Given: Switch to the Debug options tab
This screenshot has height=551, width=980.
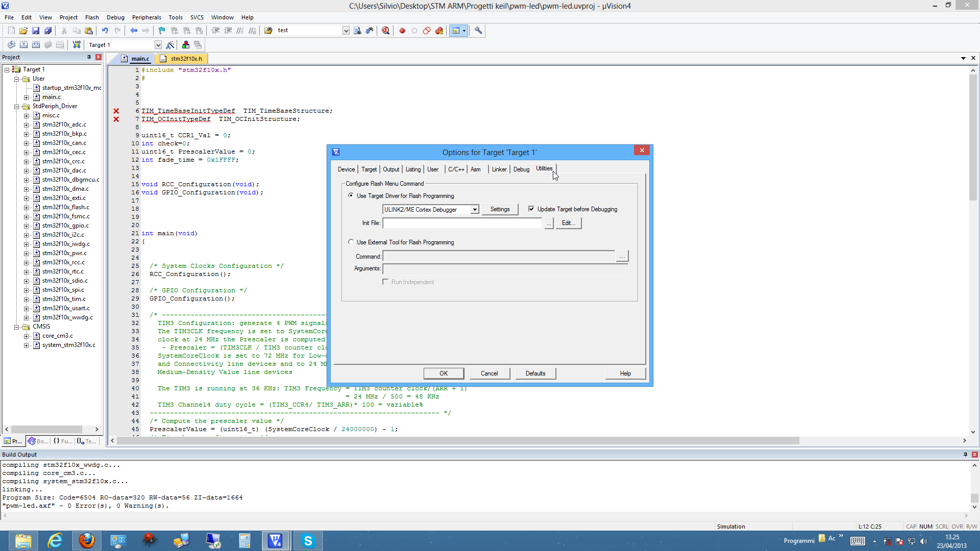Looking at the screenshot, I should click(x=521, y=169).
